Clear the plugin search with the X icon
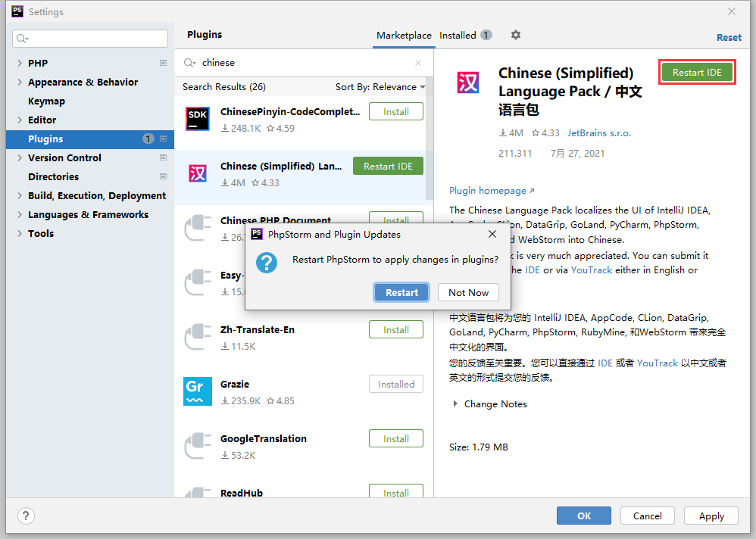Viewport: 756px width, 539px height. click(418, 63)
